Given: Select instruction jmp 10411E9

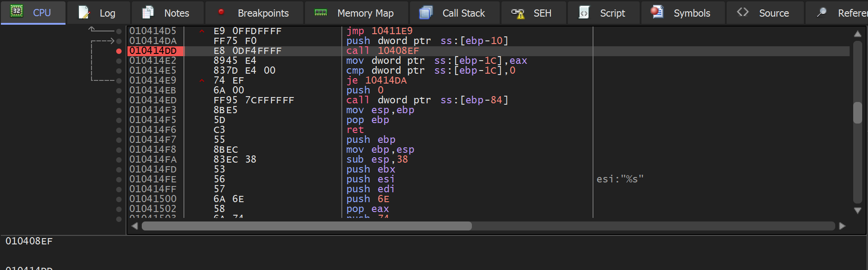Looking at the screenshot, I should pyautogui.click(x=379, y=31).
